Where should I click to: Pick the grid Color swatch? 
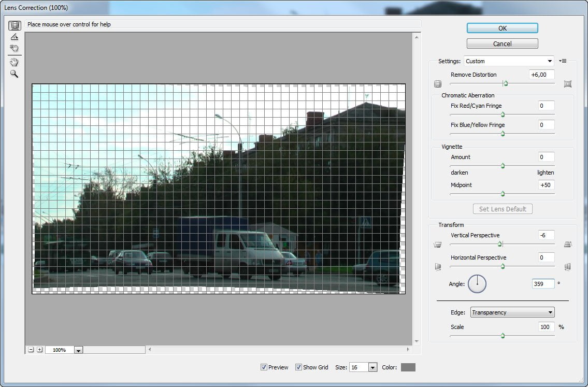408,367
